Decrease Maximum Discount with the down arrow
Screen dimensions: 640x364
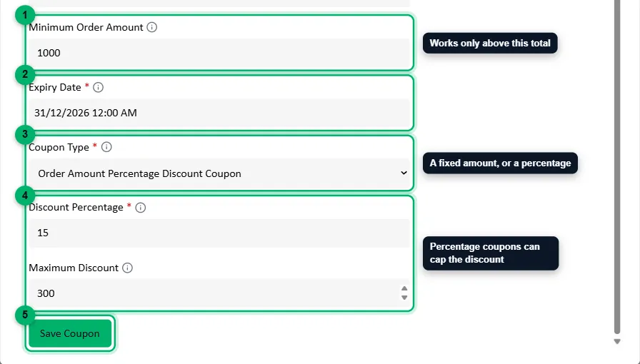click(x=404, y=298)
